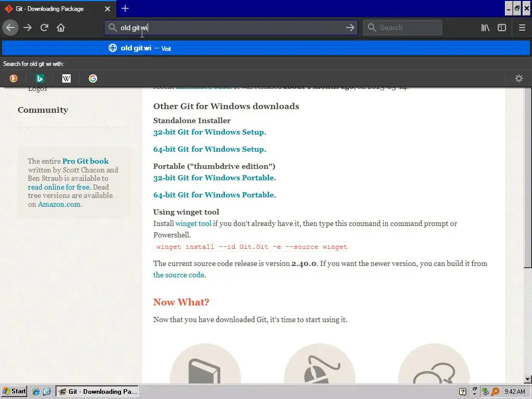The width and height of the screenshot is (532, 399).
Task: Open the 32-bit Git for Windows Setup link
Action: (209, 132)
